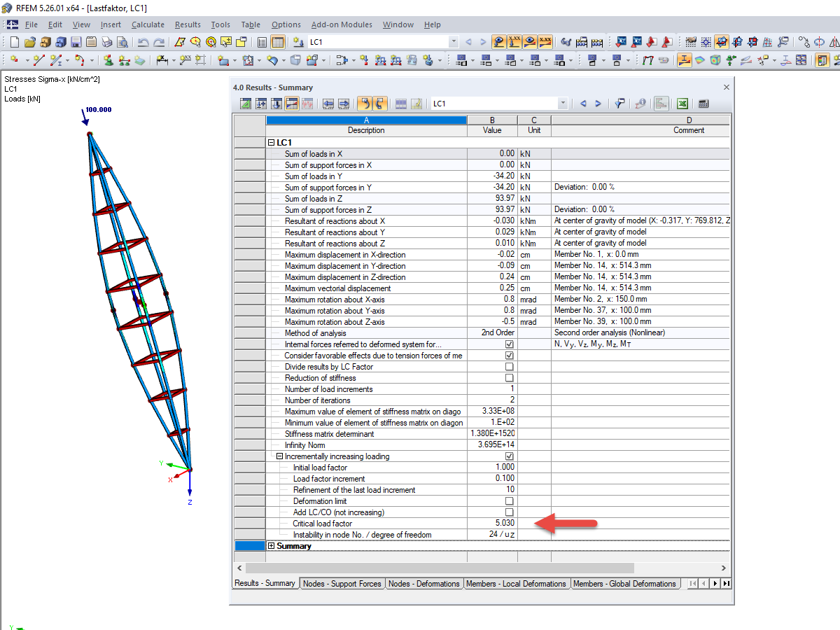Enable 'Reduction of stiffness' checkbox
Screen dimensions: 840x630
point(509,378)
